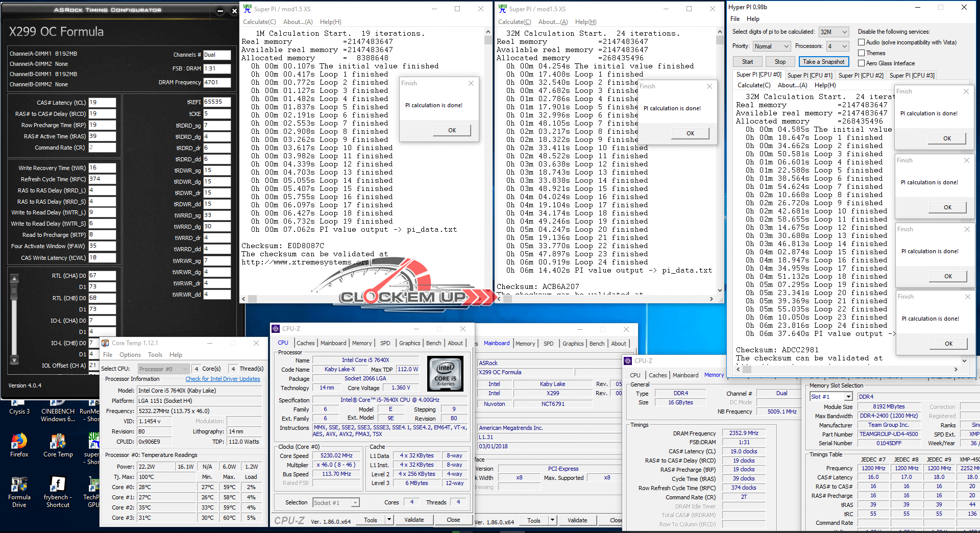
Task: Check the Themes checkbox in Hyper PI
Action: click(x=862, y=53)
